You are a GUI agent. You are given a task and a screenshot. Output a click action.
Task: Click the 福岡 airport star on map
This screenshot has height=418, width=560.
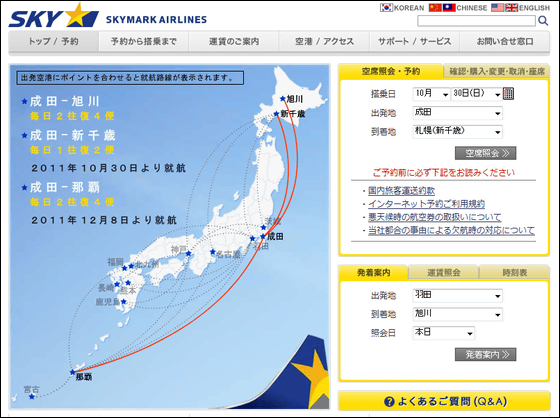click(x=124, y=268)
